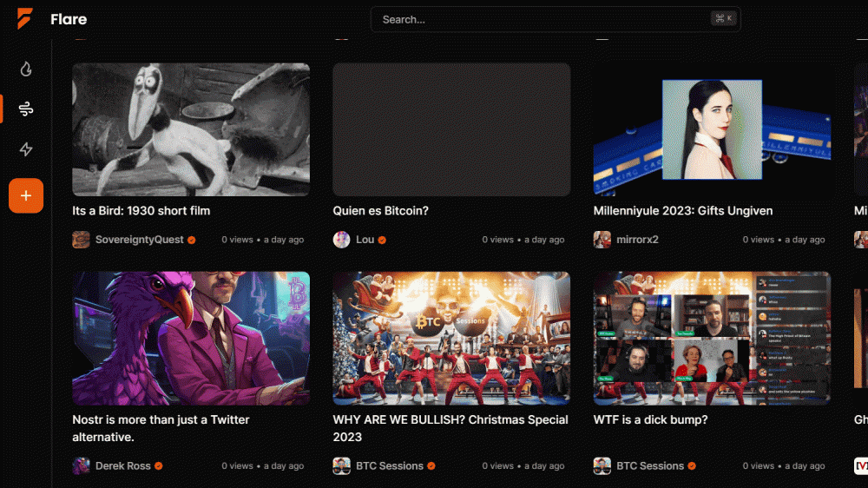Focus the Search input field

[542, 19]
